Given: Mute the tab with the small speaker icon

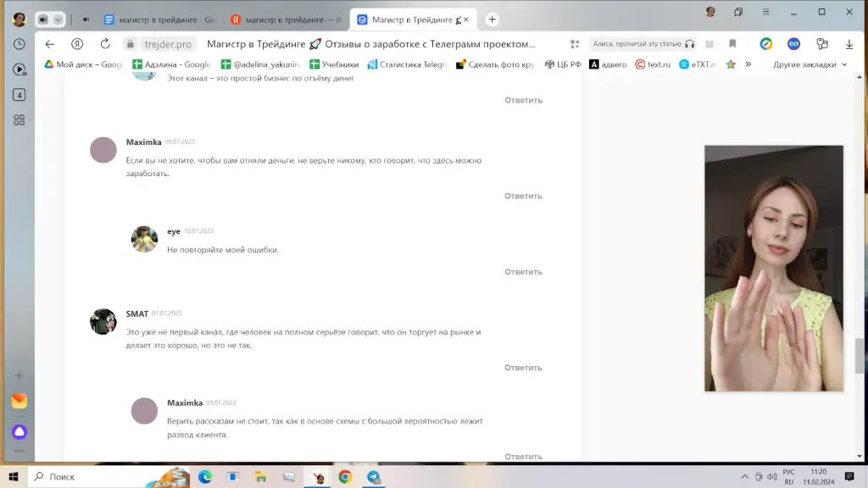Looking at the screenshot, I should (86, 19).
